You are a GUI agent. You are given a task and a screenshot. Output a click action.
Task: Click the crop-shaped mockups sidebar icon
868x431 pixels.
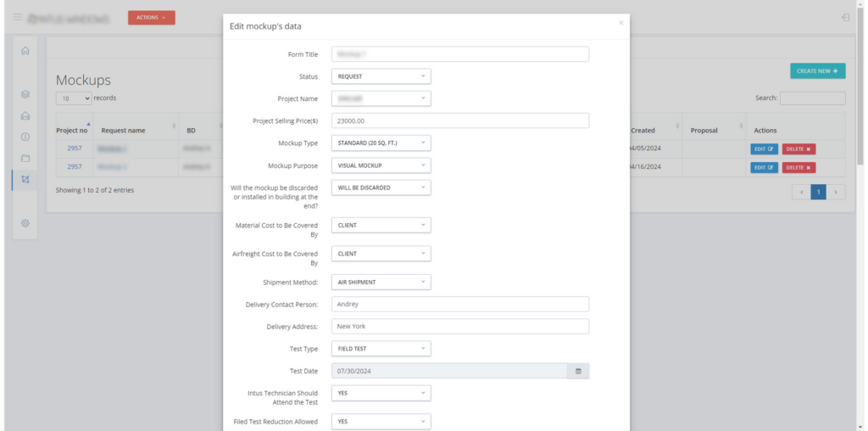pos(25,180)
